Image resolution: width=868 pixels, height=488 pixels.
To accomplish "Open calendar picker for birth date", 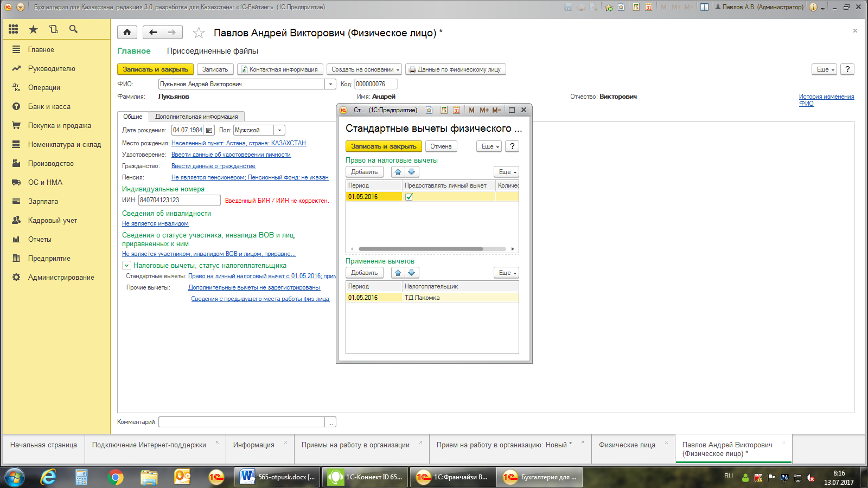I will (209, 130).
